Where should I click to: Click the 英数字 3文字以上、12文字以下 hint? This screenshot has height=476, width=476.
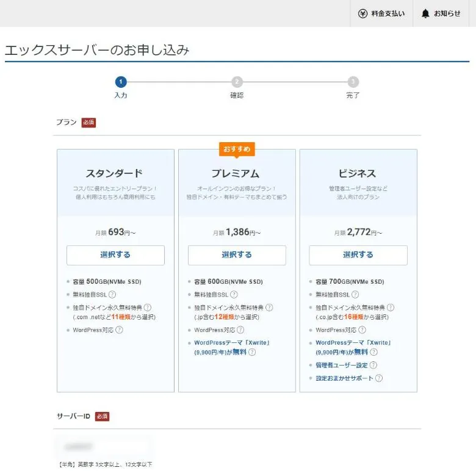[115, 464]
